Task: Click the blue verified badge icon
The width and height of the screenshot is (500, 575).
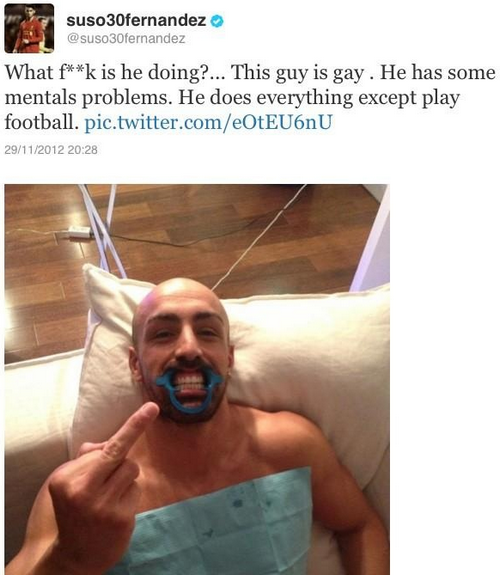Action: pos(217,21)
